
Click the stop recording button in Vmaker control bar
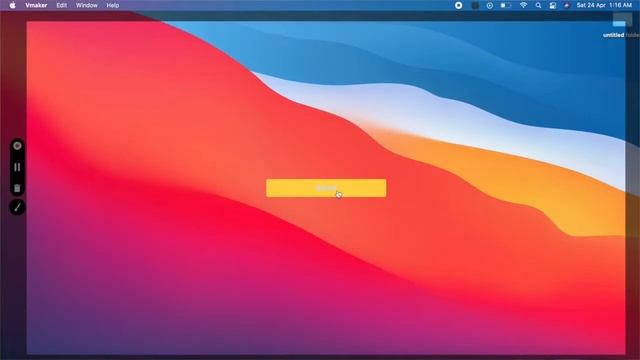pyautogui.click(x=17, y=146)
